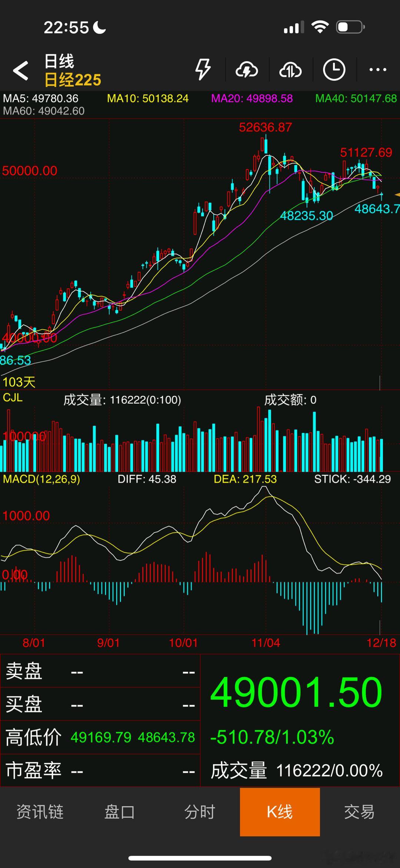Tap the MA10: 50138.24 indicator label
The width and height of the screenshot is (400, 868).
tap(148, 99)
